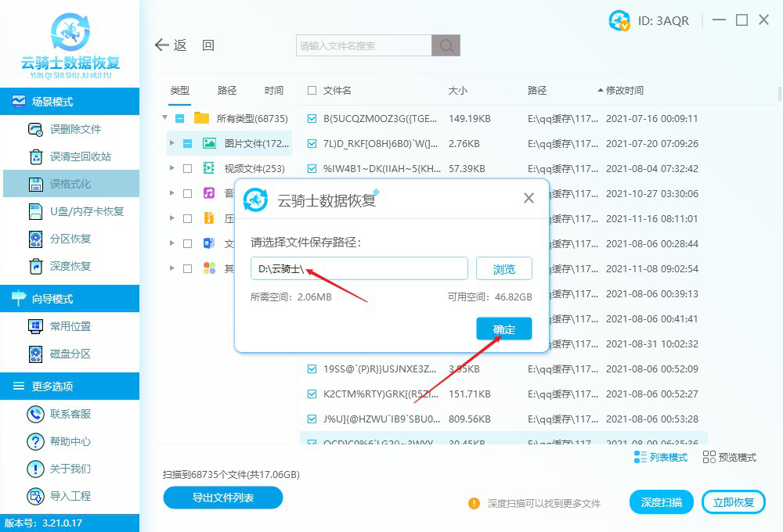This screenshot has height=532, width=783.
Task: Switch to the 时间 tab
Action: (273, 90)
